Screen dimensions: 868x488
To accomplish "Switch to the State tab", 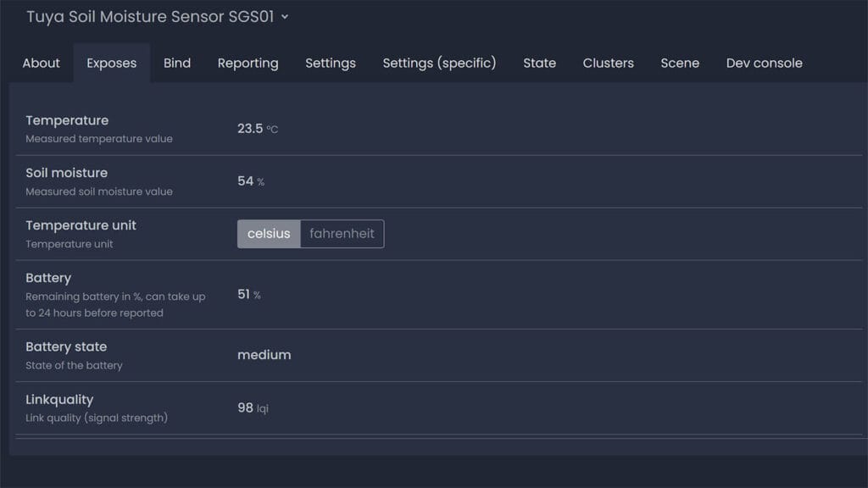I will [x=540, y=63].
